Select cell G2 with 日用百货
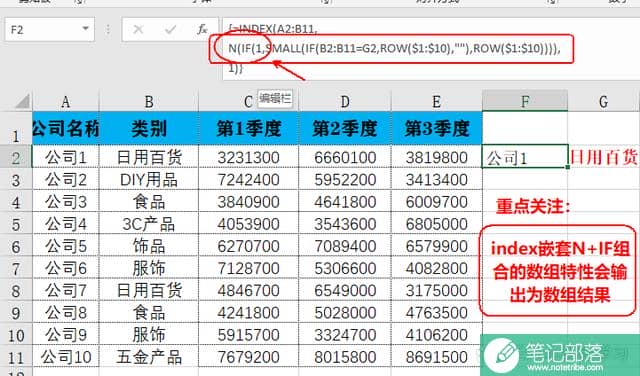 [x=604, y=156]
